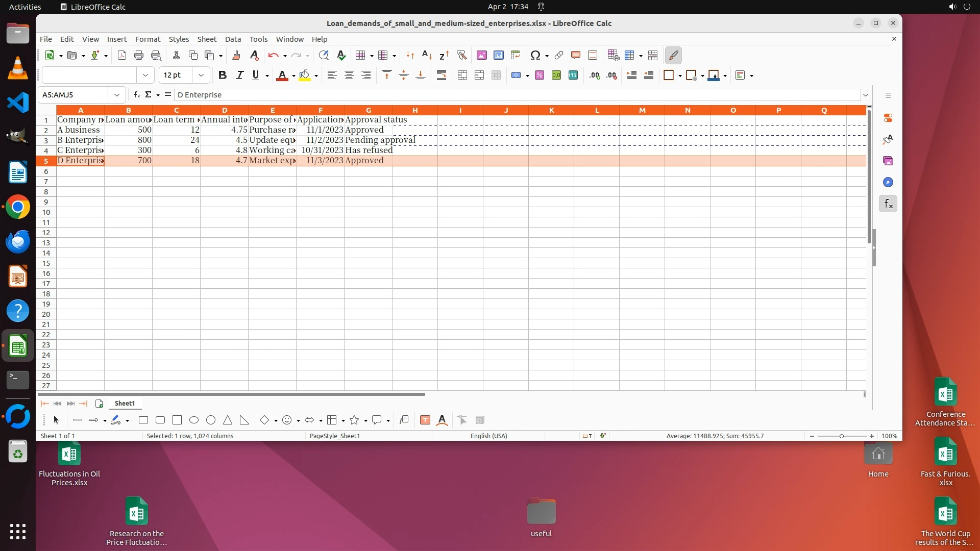The width and height of the screenshot is (980, 551).
Task: Open the Data menu
Action: point(233,39)
